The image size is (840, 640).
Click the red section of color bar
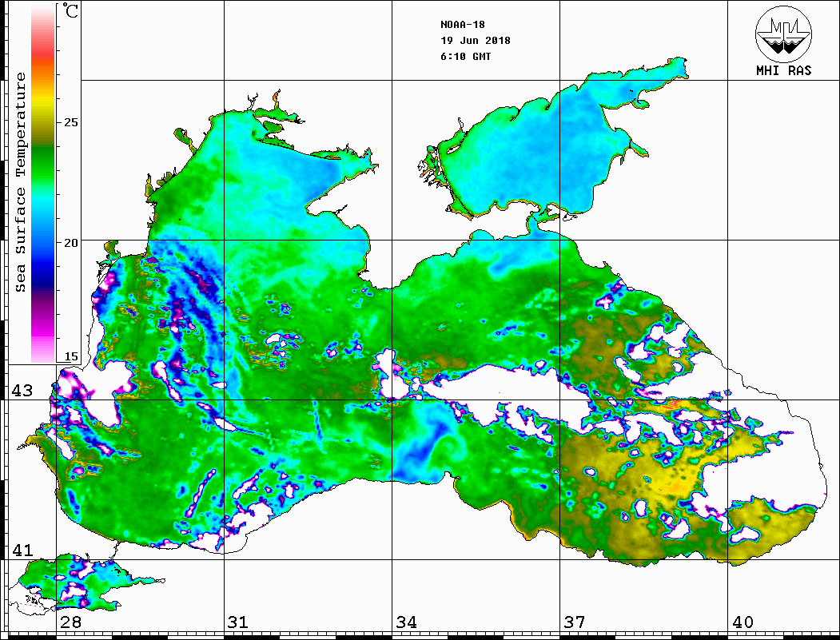[43, 51]
